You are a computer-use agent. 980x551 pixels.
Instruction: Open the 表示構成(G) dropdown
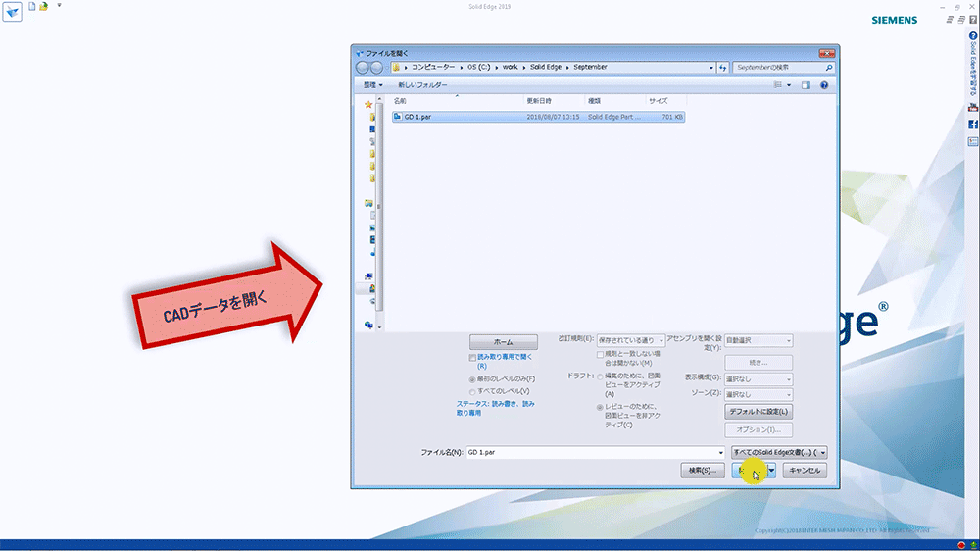pyautogui.click(x=759, y=379)
